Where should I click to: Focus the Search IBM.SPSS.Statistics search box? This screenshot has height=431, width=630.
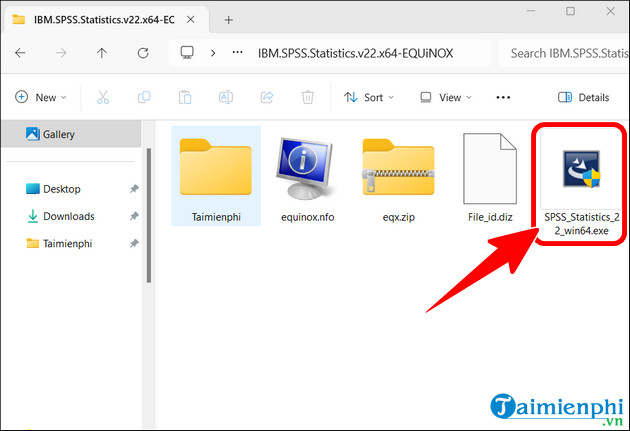point(564,53)
